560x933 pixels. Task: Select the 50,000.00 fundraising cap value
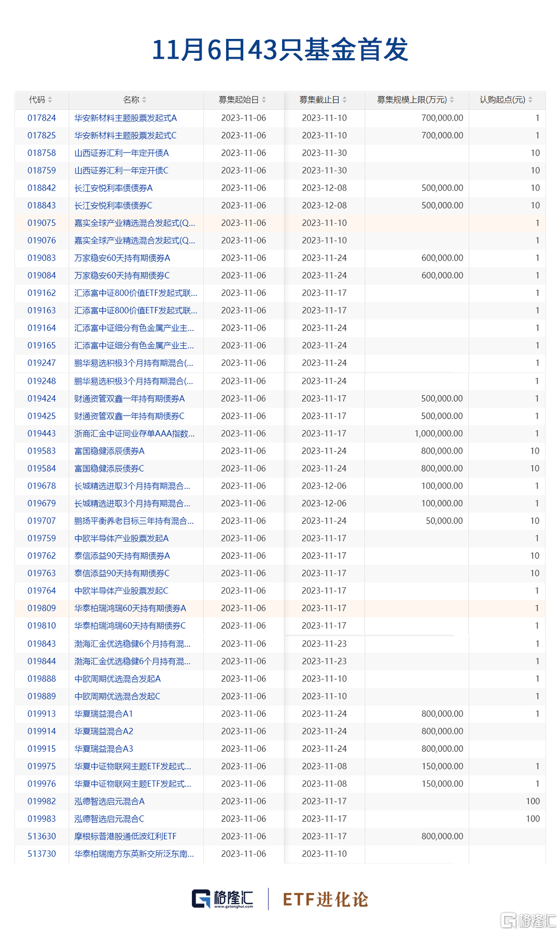(x=444, y=521)
